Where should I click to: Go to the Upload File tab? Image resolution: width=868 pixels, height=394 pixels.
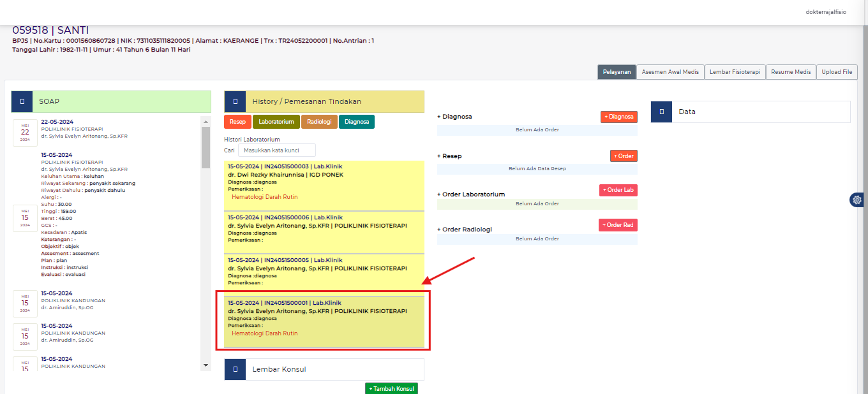[x=837, y=72]
